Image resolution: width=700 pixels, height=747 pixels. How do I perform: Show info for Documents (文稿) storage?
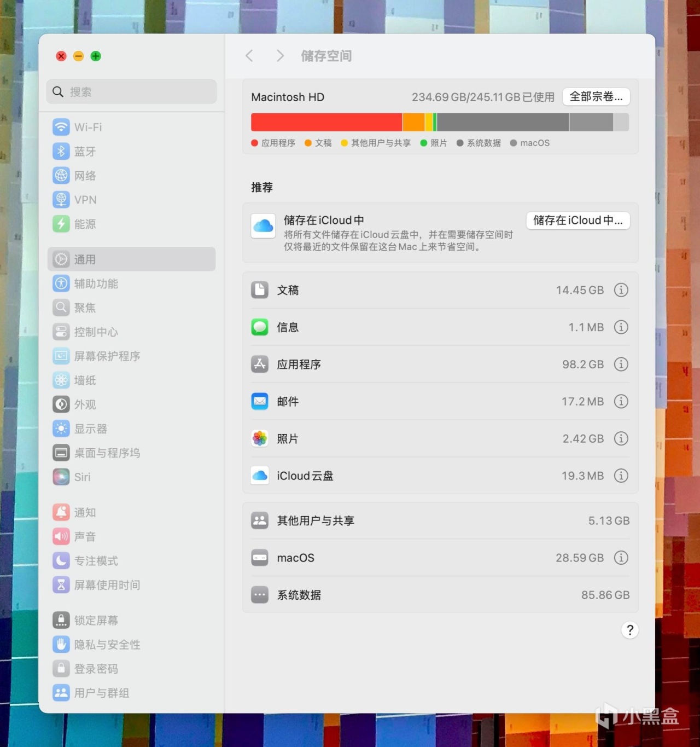pyautogui.click(x=621, y=290)
